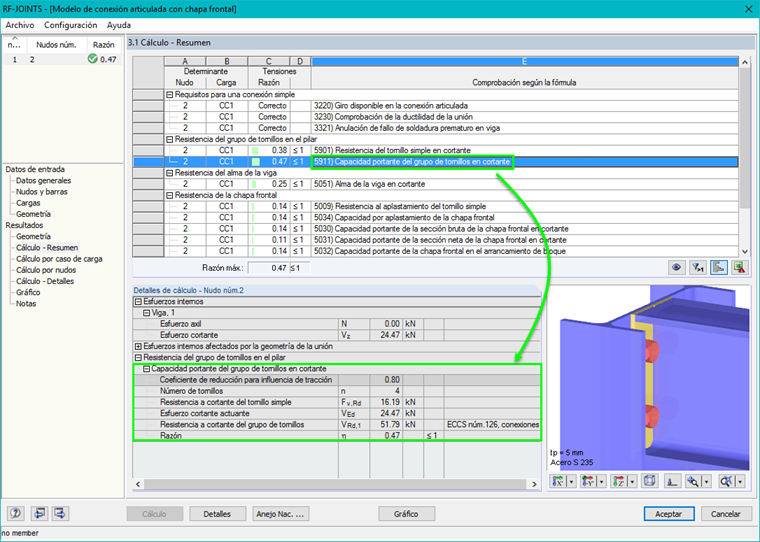Viewport: 760px width, 542px height.
Task: Collapse 'Resistencia del alma de la viga' group
Action: [x=170, y=173]
